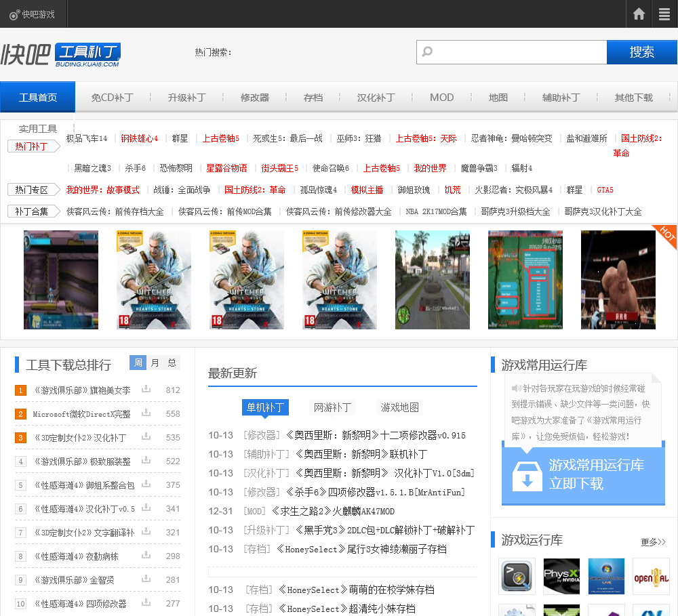Select the 游戏地图 tab
This screenshot has width=678, height=616.
coord(399,407)
